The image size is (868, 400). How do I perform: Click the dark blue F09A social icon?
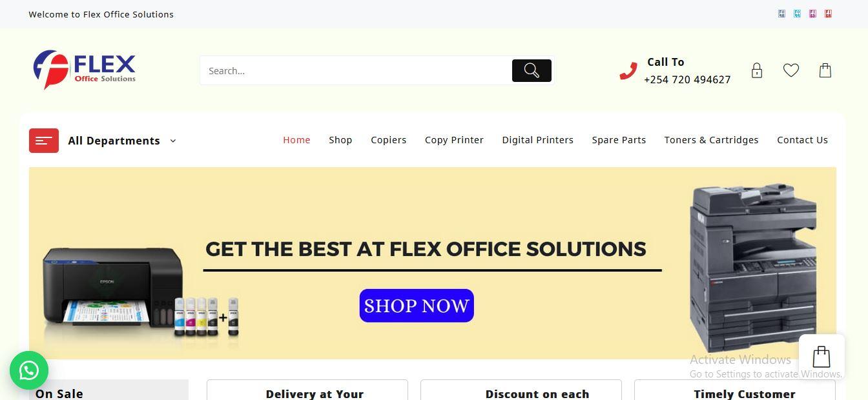click(x=781, y=14)
